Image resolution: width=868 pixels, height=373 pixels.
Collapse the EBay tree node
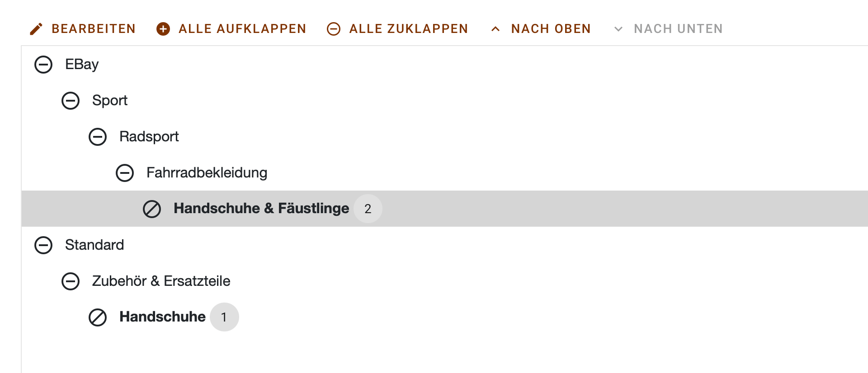[43, 65]
